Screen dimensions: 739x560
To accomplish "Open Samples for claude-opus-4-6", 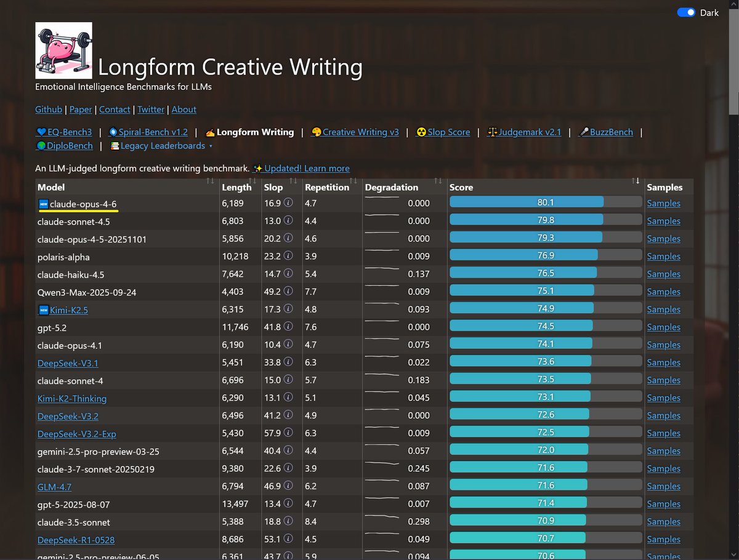I will click(x=663, y=204).
